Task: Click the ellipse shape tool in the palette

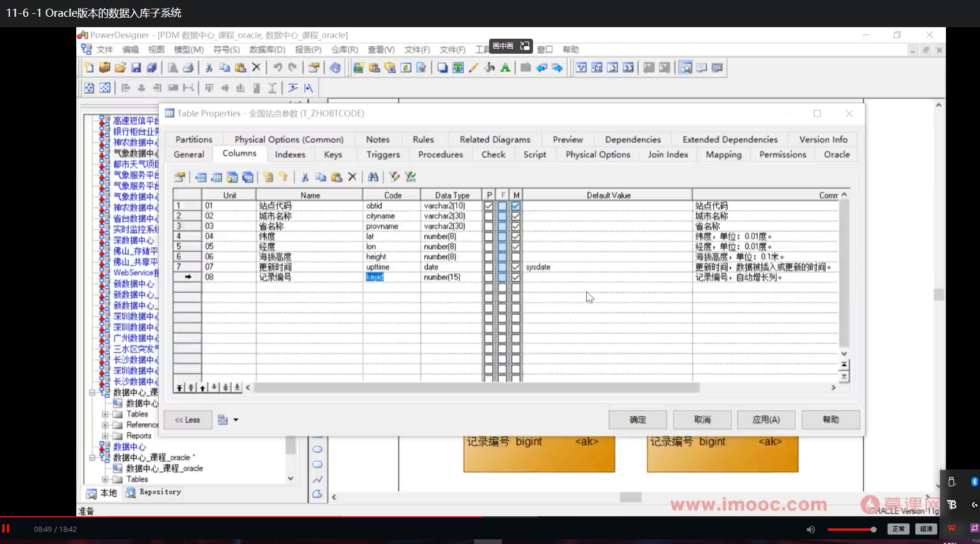Action: pos(317,449)
